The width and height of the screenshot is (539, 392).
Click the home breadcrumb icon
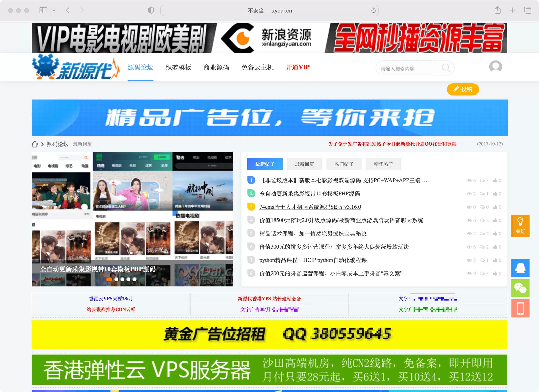click(35, 144)
